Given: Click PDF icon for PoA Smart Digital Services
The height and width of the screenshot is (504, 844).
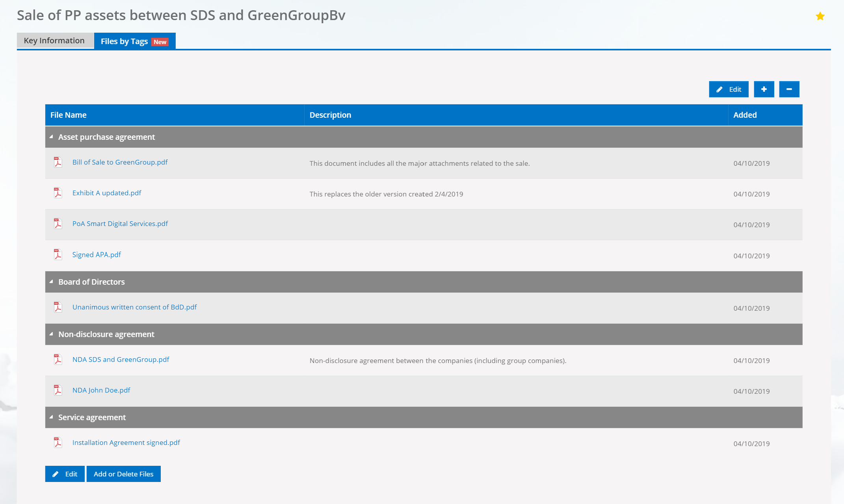Looking at the screenshot, I should click(58, 224).
